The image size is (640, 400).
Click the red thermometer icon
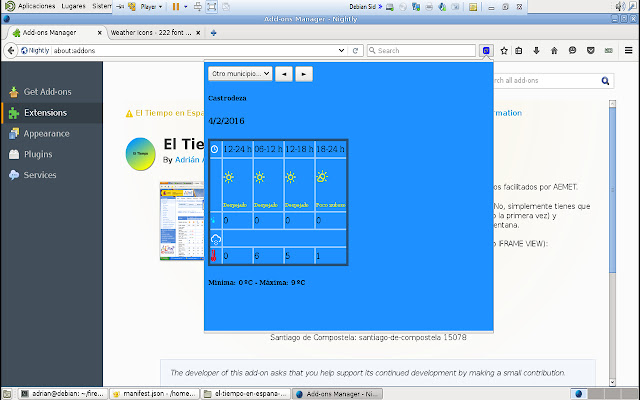pos(213,256)
